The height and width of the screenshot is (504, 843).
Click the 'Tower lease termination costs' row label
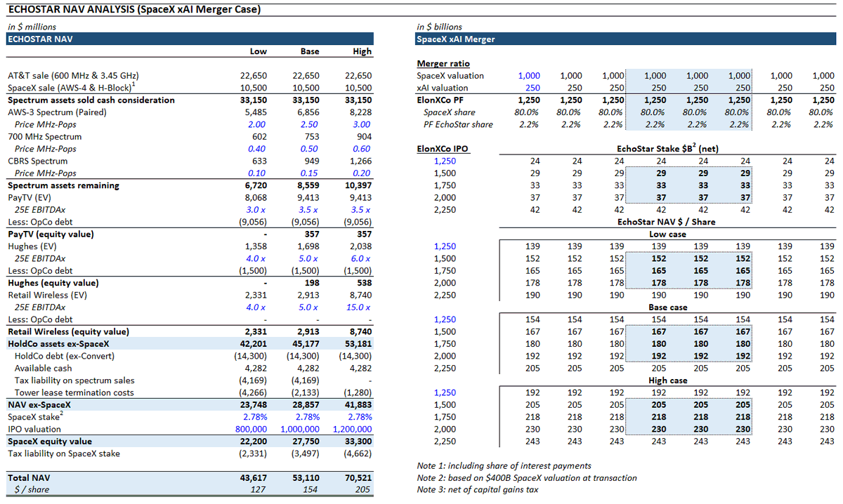74,392
